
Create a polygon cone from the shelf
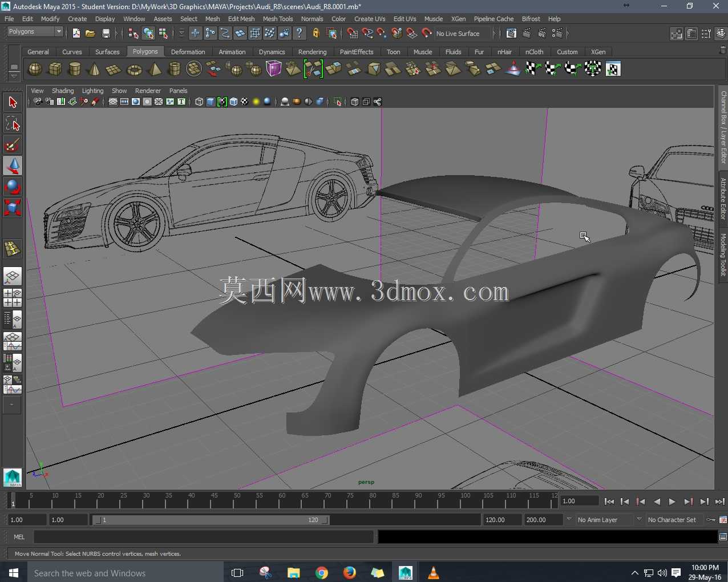tap(94, 69)
